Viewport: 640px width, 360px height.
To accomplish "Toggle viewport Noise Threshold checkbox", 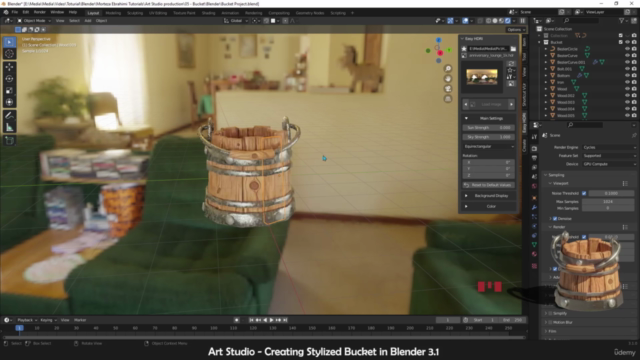I will click(584, 193).
